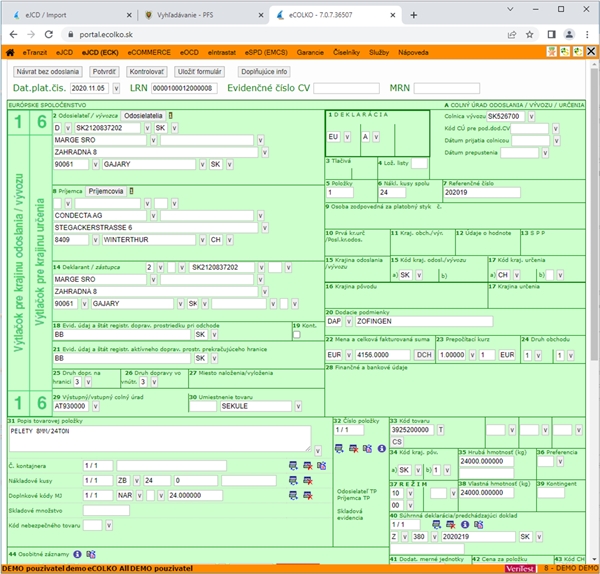Open the DAP delivery terms dropdown
The image size is (600, 574).
click(349, 321)
